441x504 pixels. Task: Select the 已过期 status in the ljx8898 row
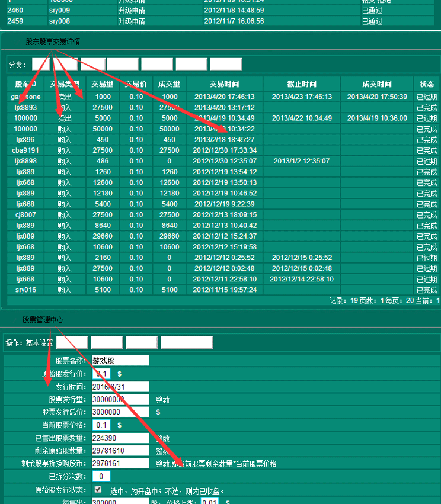427,161
